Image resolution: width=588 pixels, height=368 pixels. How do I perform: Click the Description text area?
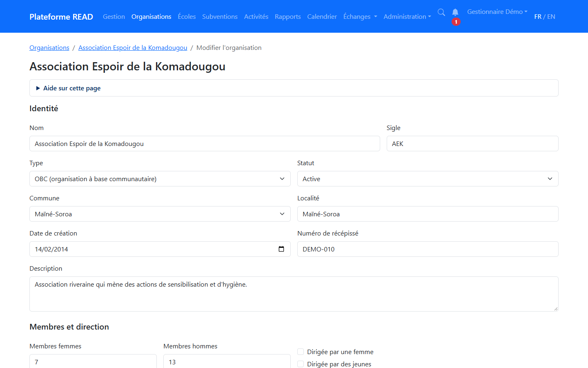click(294, 294)
